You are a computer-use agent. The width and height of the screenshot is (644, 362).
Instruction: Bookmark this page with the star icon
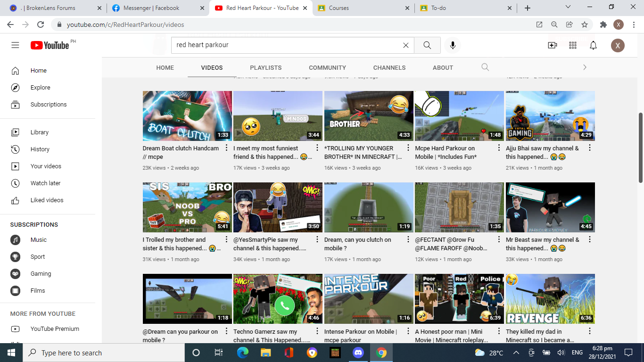click(585, 25)
